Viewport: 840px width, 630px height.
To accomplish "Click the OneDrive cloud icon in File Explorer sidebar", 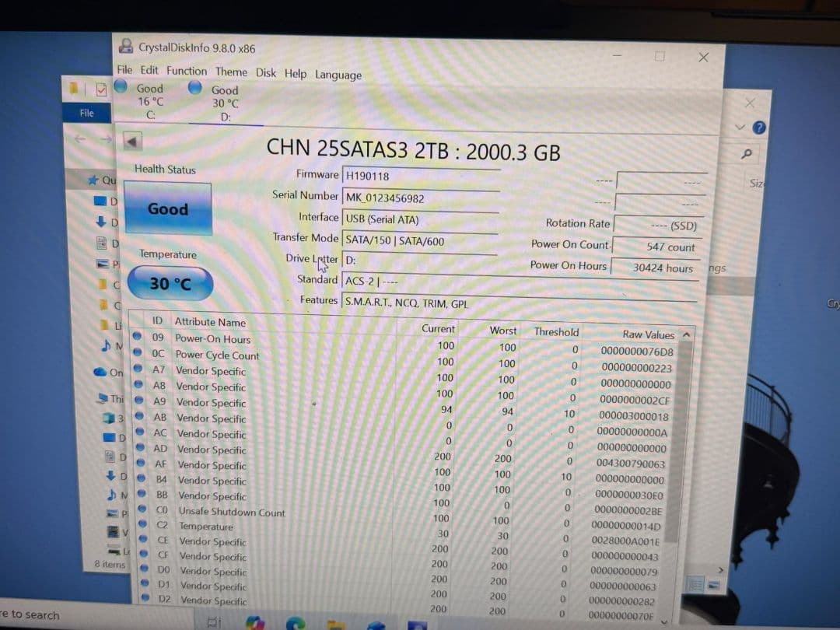I will click(x=100, y=372).
